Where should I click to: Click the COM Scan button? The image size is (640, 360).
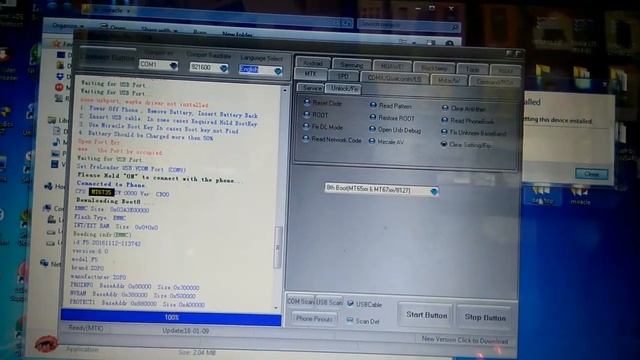(300, 301)
